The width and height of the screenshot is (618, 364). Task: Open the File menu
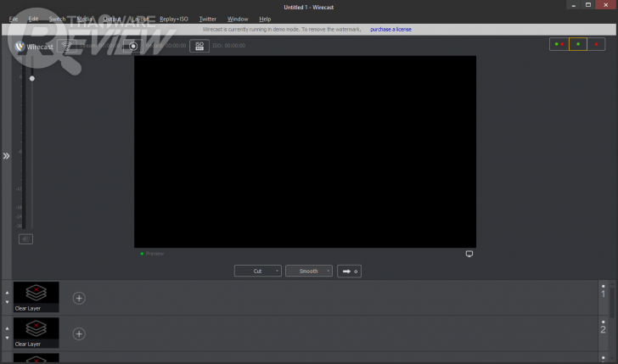tap(14, 19)
